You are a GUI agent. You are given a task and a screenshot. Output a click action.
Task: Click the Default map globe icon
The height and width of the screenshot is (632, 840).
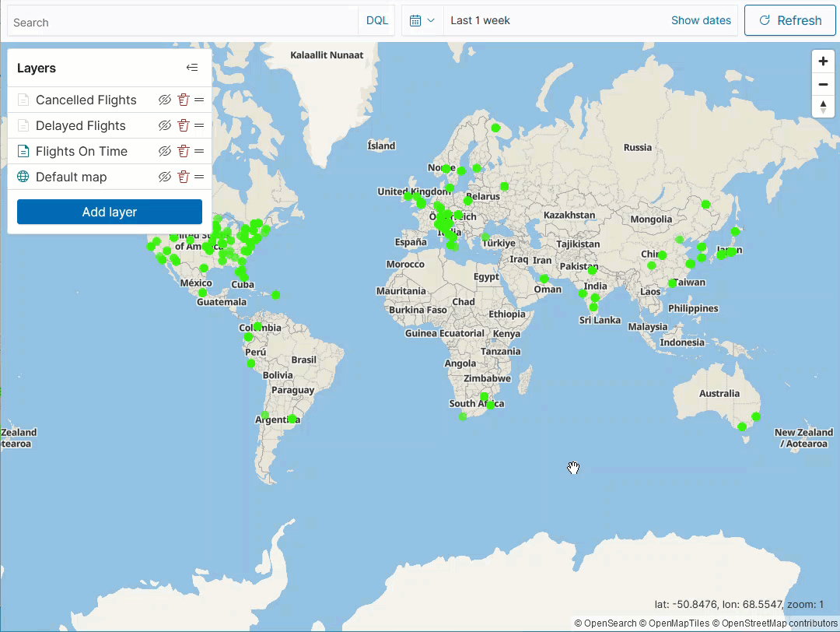pyautogui.click(x=23, y=177)
